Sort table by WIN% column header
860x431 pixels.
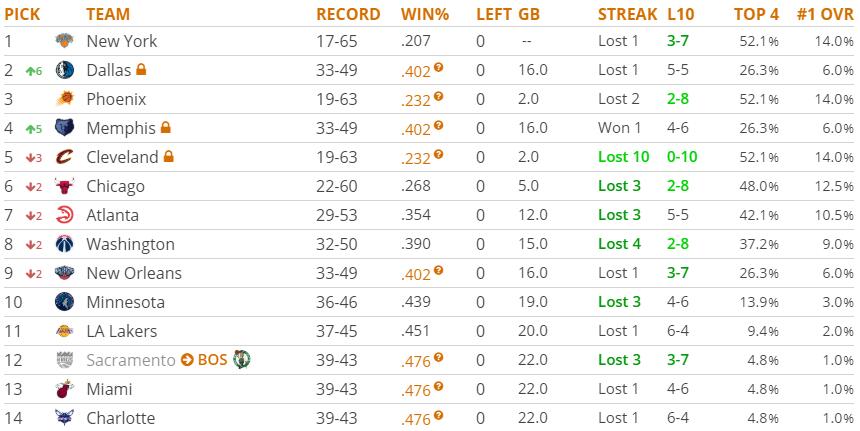[x=425, y=14]
